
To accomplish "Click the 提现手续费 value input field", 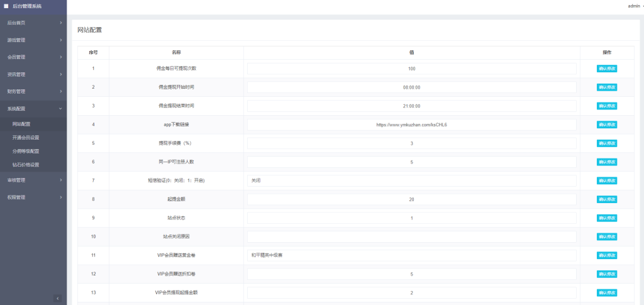I will point(411,143).
